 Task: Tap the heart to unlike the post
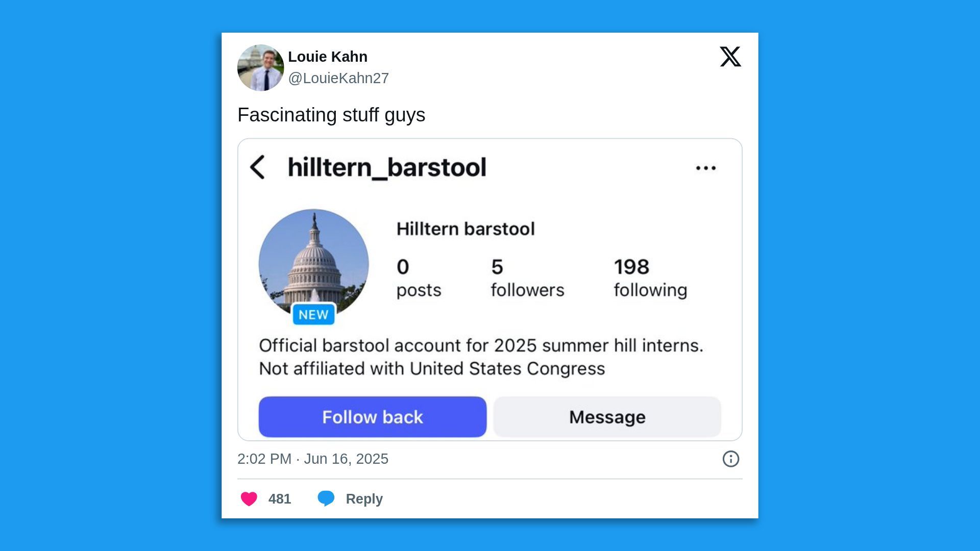249,498
